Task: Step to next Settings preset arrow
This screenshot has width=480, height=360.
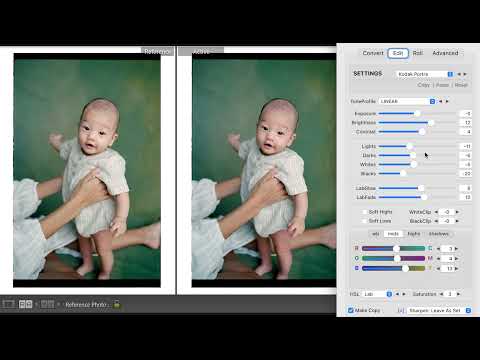Action: tap(465, 74)
